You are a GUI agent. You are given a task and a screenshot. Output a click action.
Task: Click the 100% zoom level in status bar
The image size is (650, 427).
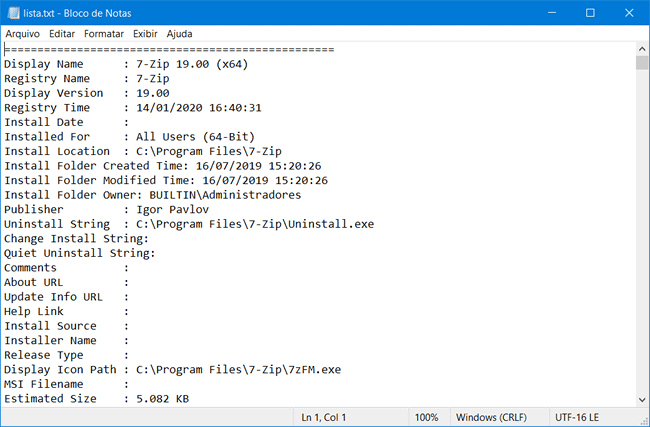pyautogui.click(x=427, y=417)
